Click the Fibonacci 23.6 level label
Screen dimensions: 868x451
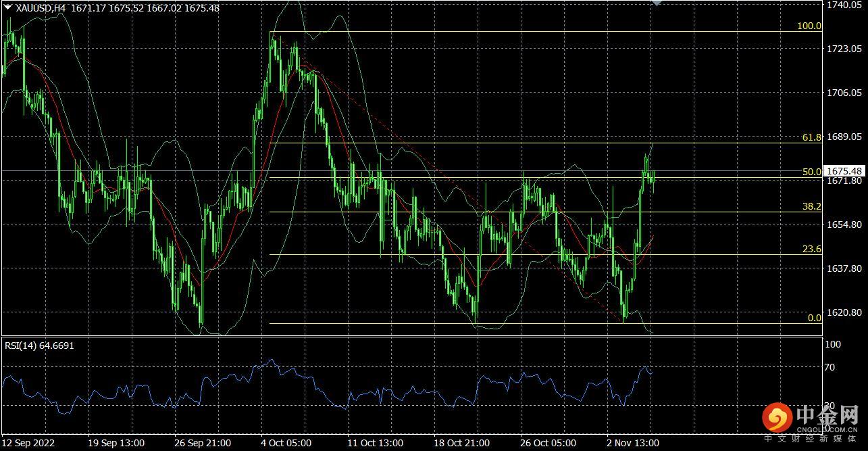click(x=812, y=250)
